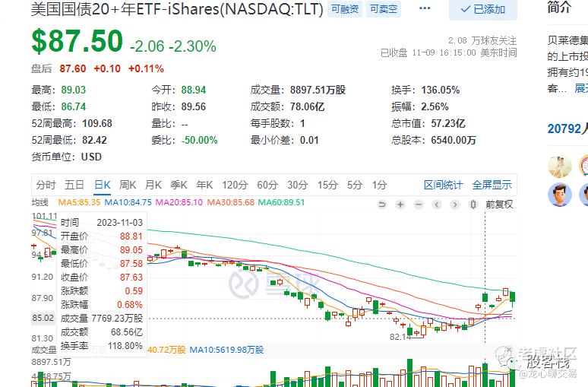Click the after-hours price 87.60
Viewport: 588px width, 387px height.
[73, 68]
